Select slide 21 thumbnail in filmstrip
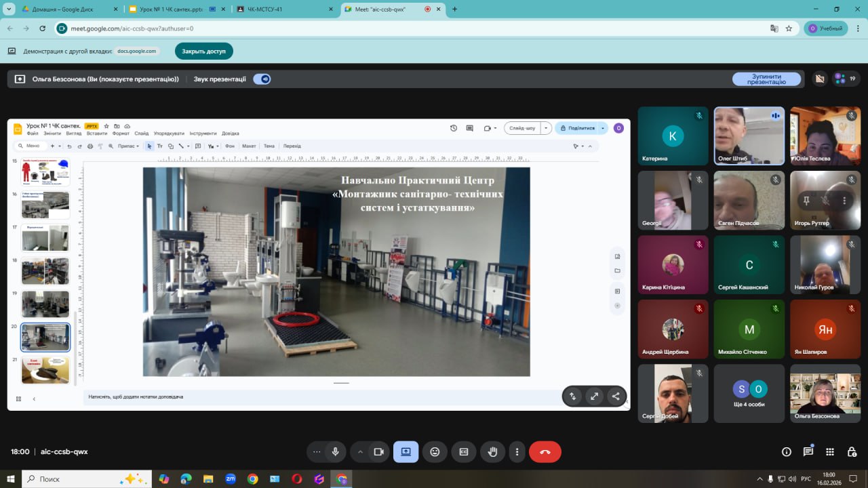 (x=45, y=370)
